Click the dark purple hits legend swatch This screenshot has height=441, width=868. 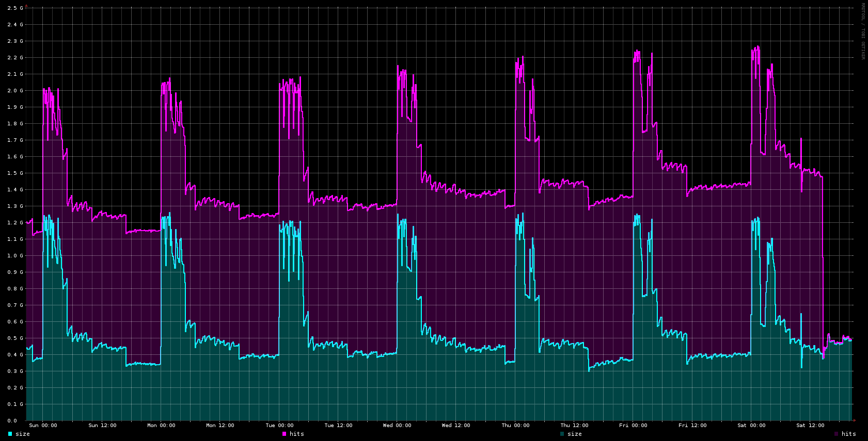[x=836, y=434]
